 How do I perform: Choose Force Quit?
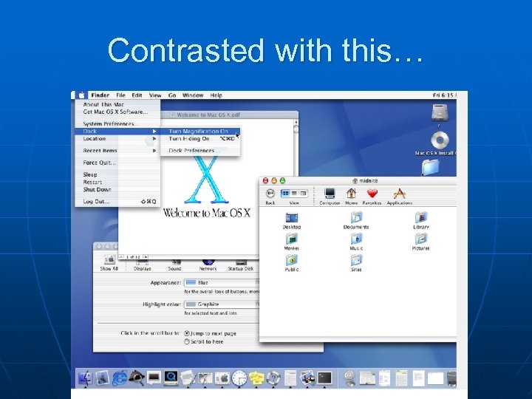click(117, 163)
